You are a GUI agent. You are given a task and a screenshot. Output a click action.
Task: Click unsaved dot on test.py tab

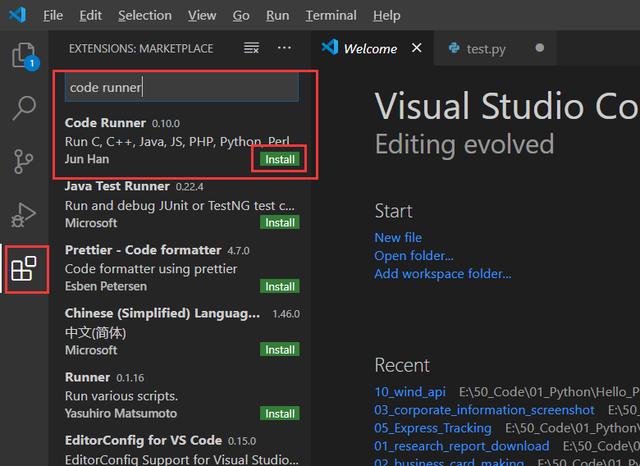(540, 48)
